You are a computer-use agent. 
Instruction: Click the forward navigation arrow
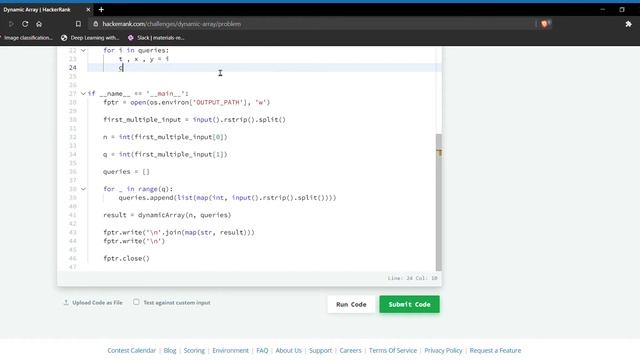[x=11, y=24]
